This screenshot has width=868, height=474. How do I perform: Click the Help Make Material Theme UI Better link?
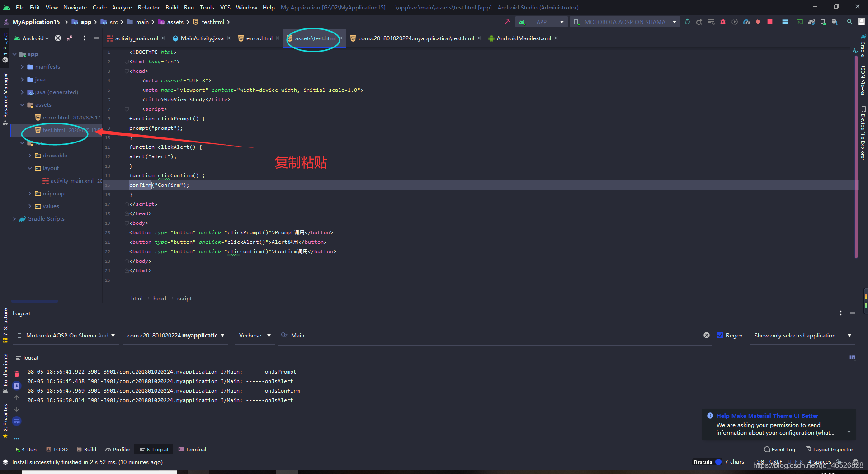tap(767, 416)
